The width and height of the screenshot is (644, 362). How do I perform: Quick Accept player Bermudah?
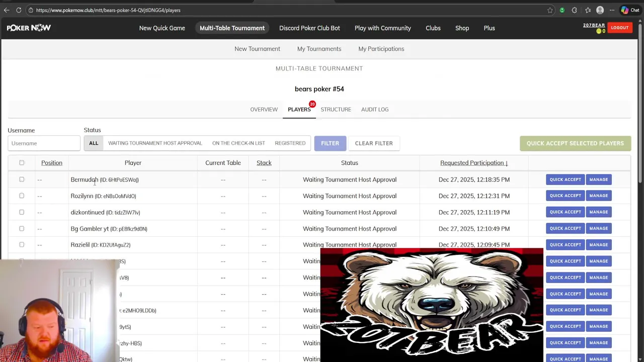coord(565,179)
